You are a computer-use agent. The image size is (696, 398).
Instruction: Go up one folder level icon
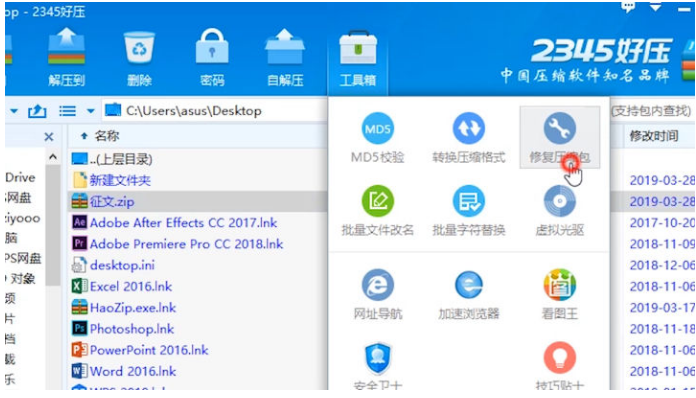[37, 110]
